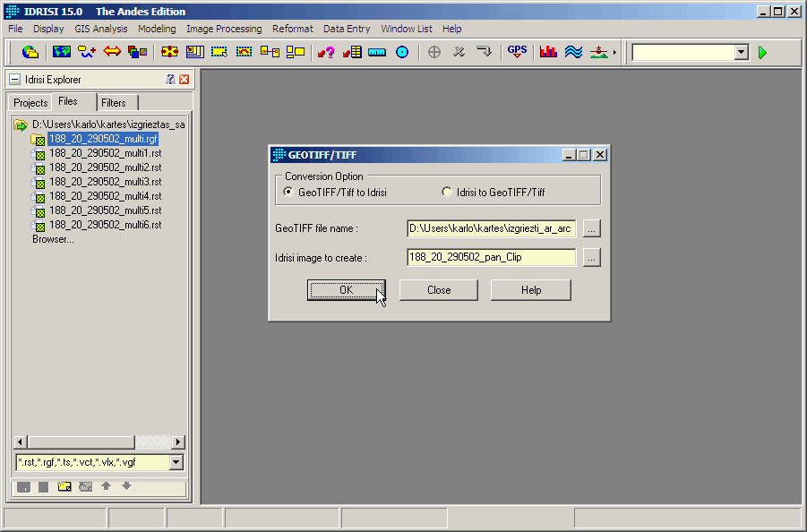Collapse the D:\Users\karlo folder tree node
This screenshot has width=807, height=532.
pyautogui.click(x=20, y=124)
